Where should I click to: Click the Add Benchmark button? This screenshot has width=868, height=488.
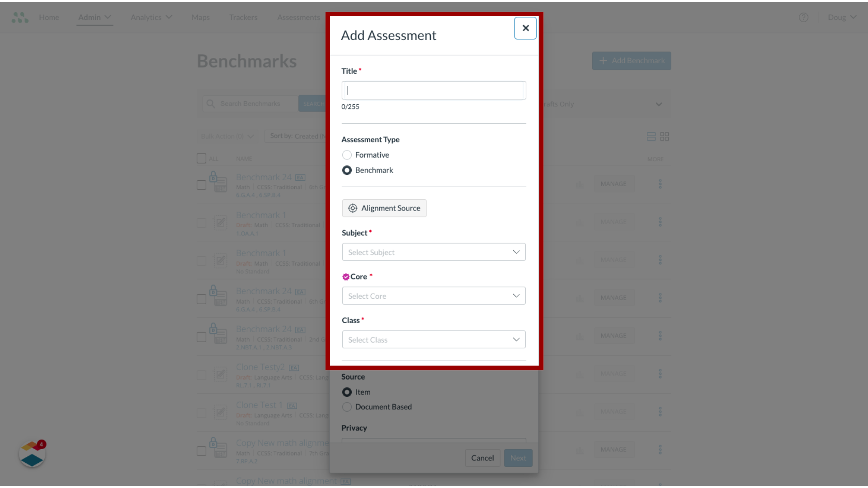(631, 60)
